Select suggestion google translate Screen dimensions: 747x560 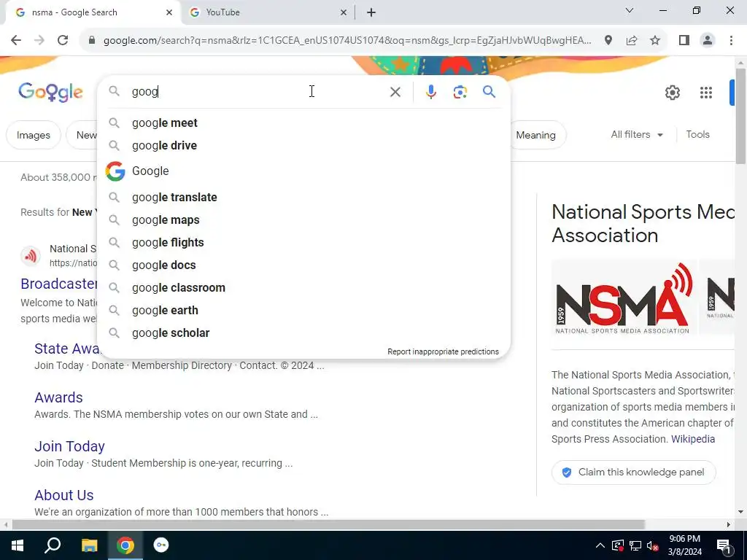point(303,197)
